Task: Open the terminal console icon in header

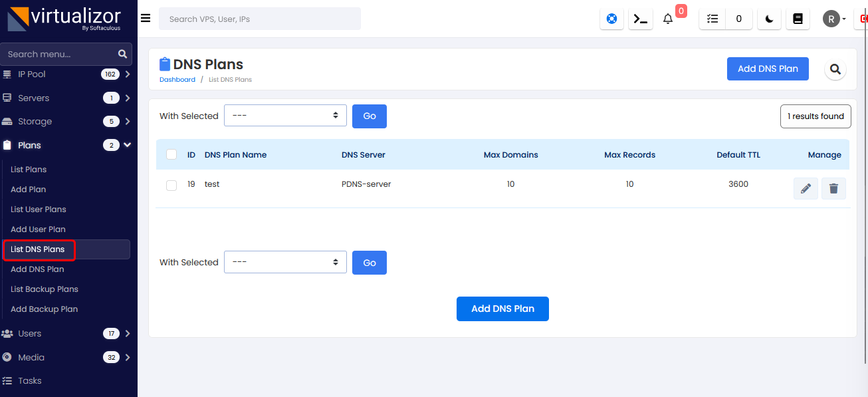Action: click(x=641, y=19)
